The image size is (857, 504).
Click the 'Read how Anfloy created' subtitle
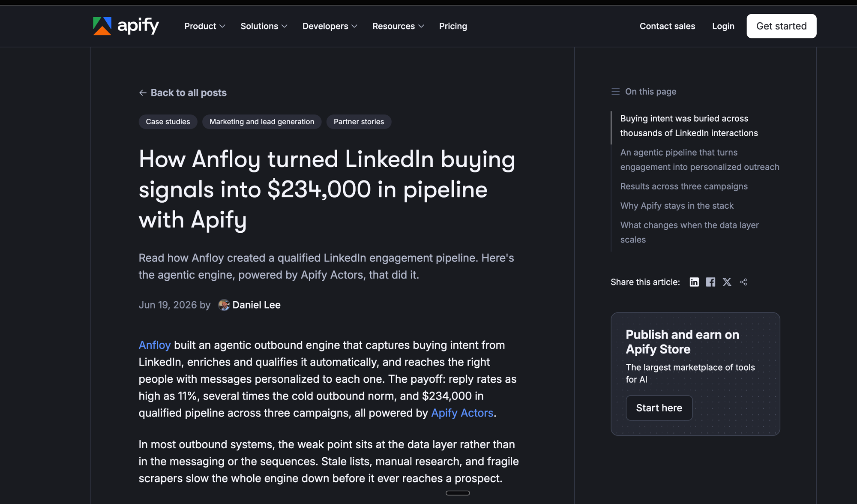326,266
